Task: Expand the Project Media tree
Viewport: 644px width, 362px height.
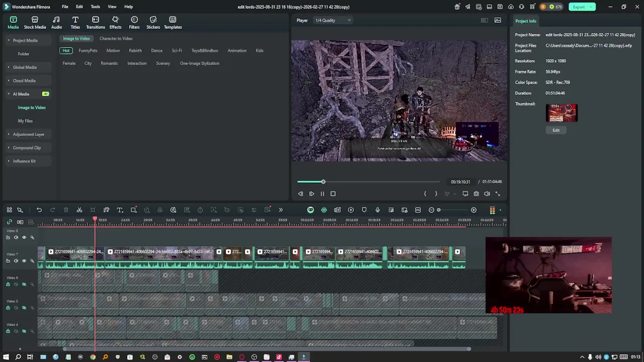Action: coord(9,40)
